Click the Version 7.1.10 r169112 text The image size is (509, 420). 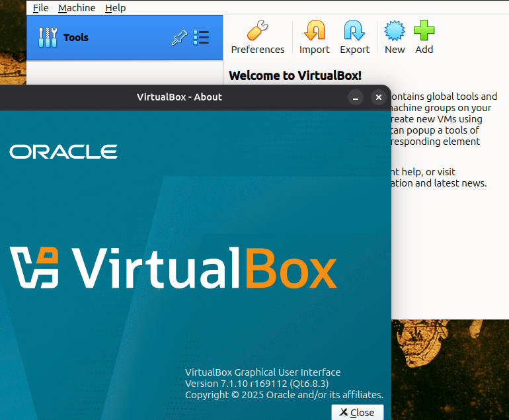(x=256, y=384)
